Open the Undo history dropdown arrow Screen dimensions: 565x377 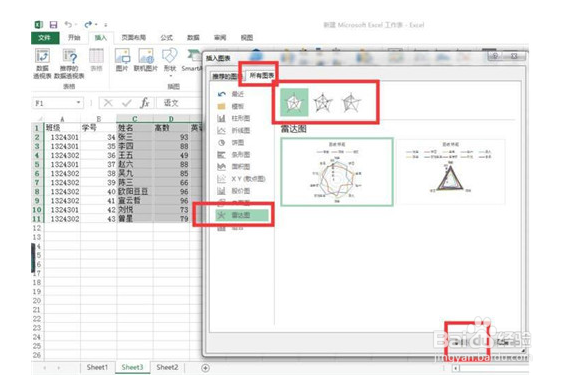tap(76, 25)
